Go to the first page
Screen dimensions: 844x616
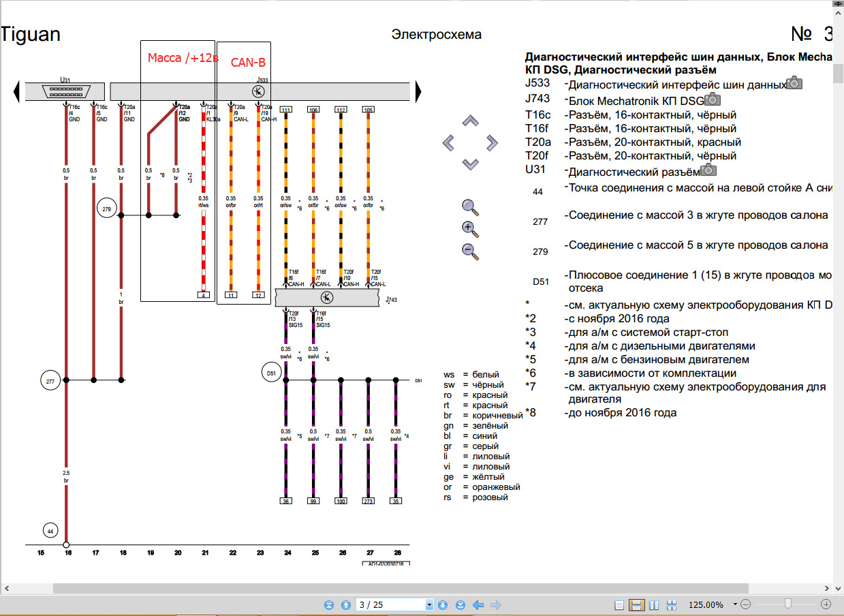[x=330, y=604]
